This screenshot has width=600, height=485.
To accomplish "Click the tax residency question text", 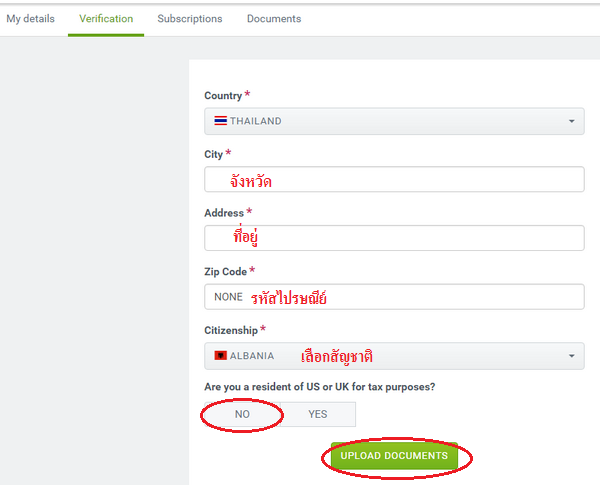I will coord(320,387).
